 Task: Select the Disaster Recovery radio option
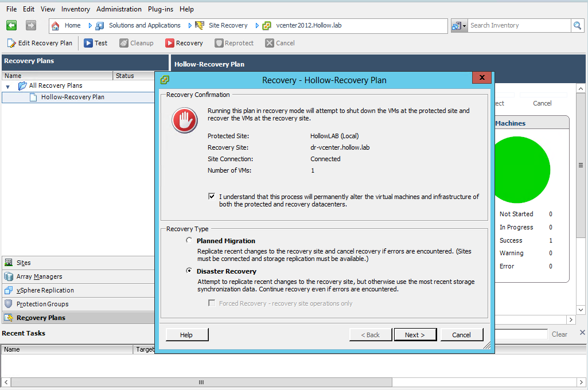coord(189,271)
